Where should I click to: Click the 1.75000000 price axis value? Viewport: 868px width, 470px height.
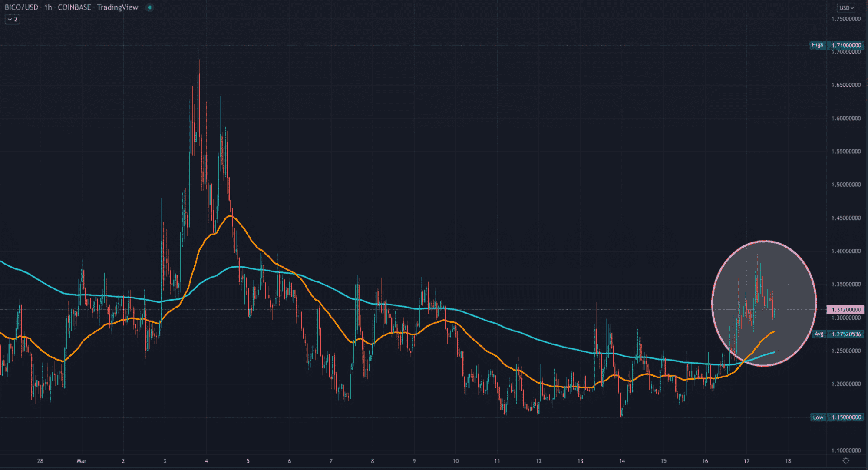846,19
